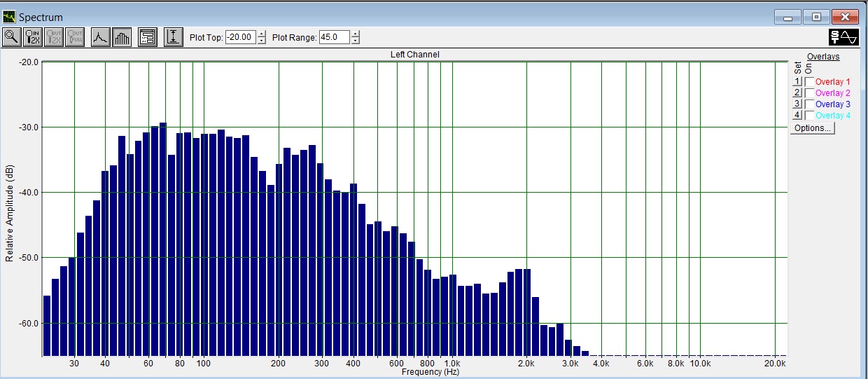The height and width of the screenshot is (379, 868).
Task: Increase Plot Range with up arrow
Action: pyautogui.click(x=356, y=34)
